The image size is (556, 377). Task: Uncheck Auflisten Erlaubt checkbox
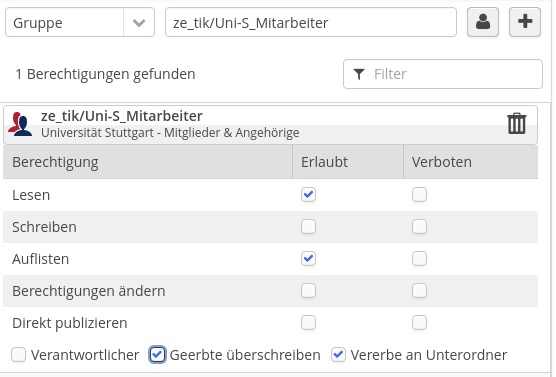[308, 259]
